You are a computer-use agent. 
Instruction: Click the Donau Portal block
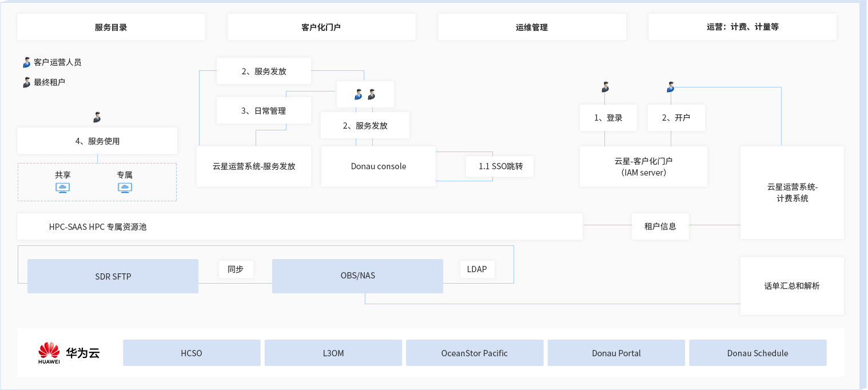click(616, 353)
